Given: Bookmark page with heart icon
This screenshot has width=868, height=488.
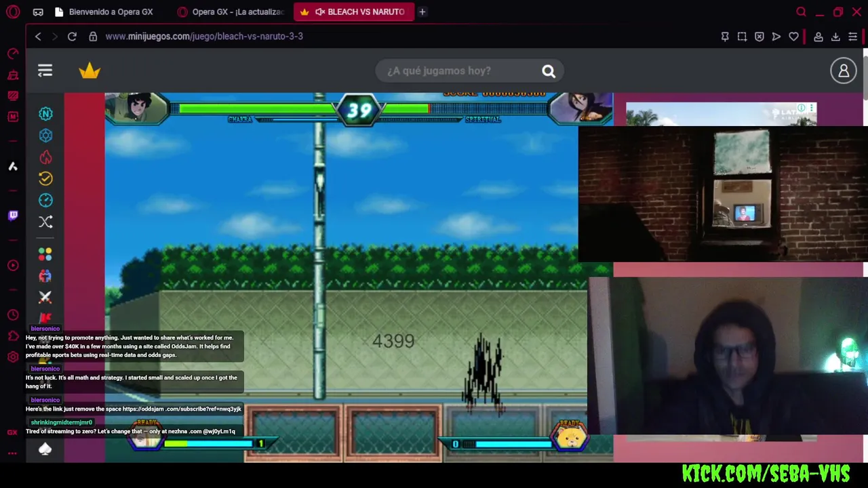Looking at the screenshot, I should 793,37.
